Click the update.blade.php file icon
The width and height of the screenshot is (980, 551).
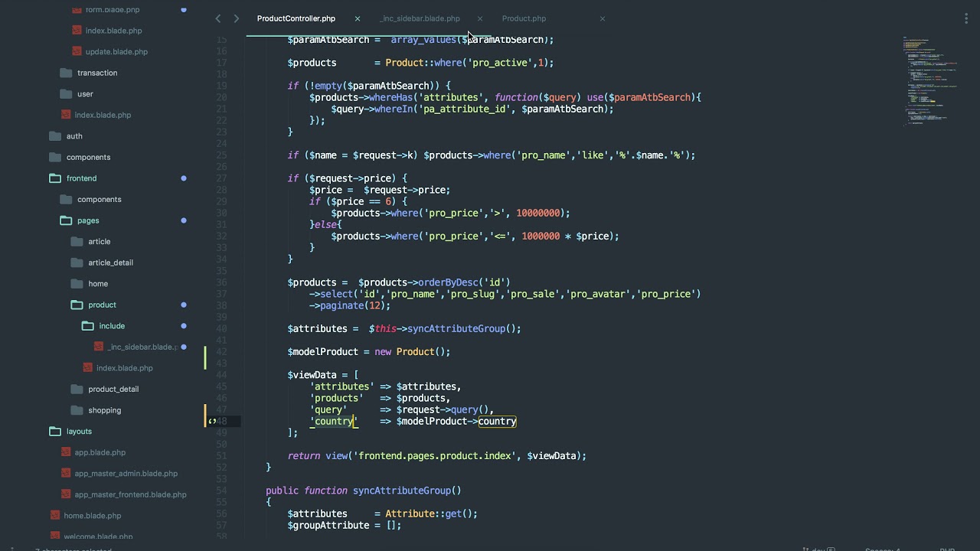click(77, 51)
